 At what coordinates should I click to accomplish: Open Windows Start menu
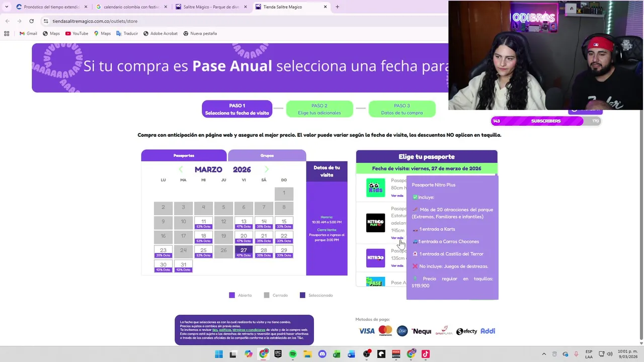tap(219, 354)
